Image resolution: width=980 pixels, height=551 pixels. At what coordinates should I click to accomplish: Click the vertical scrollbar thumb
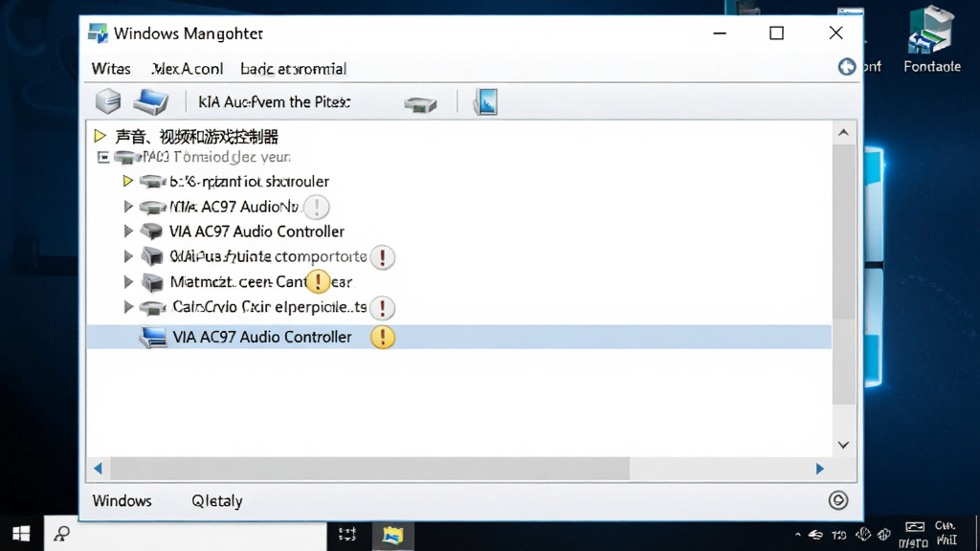point(843,232)
